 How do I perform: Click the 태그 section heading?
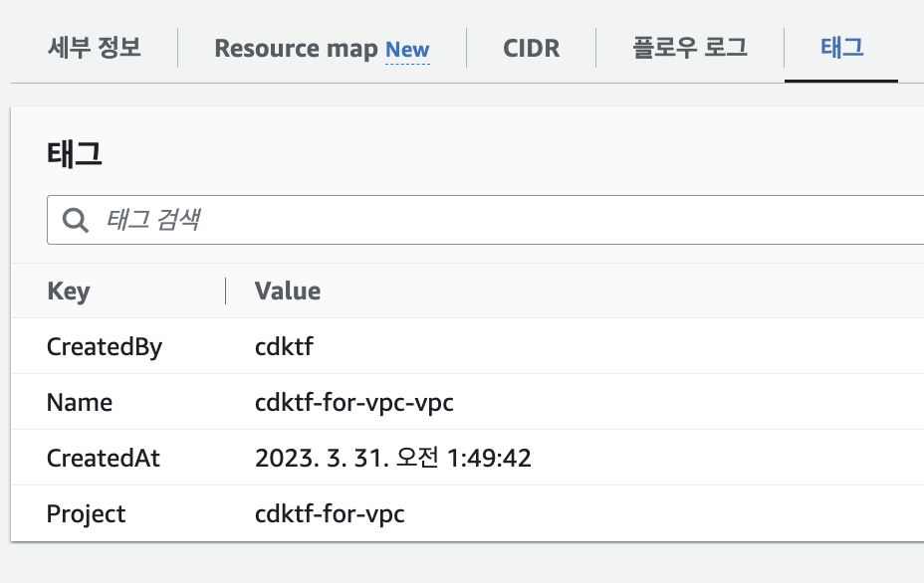[75, 154]
